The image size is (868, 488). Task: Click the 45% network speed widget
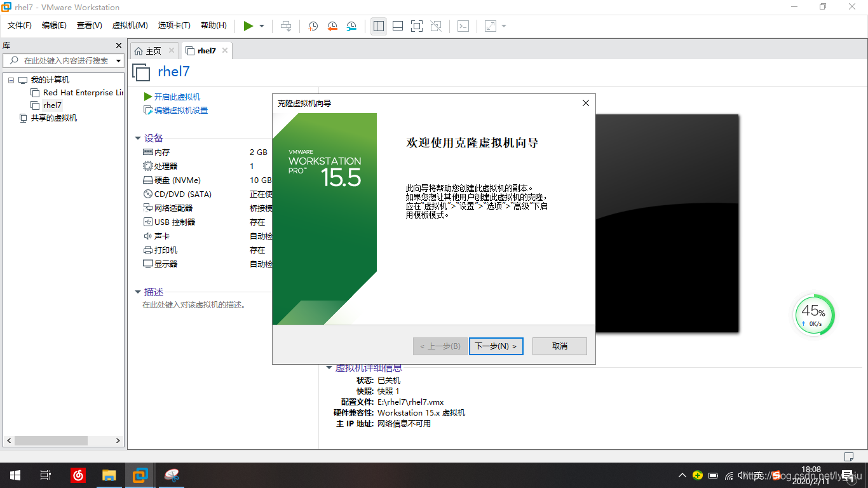click(x=814, y=315)
